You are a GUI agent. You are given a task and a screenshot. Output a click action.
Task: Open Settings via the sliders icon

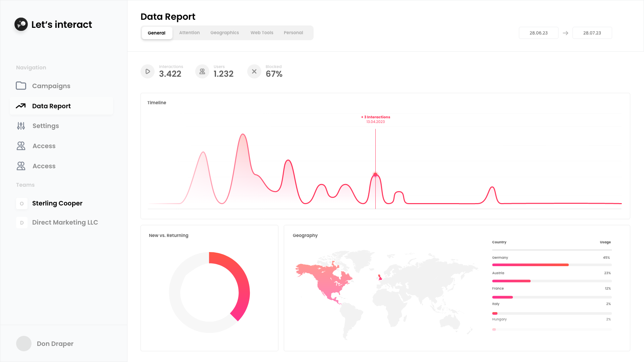click(x=21, y=126)
